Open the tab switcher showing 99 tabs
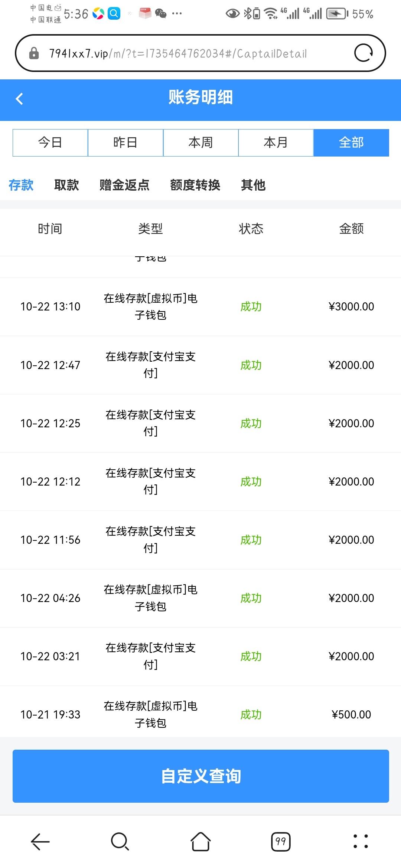Image resolution: width=401 pixels, height=868 pixels. pos(281,841)
